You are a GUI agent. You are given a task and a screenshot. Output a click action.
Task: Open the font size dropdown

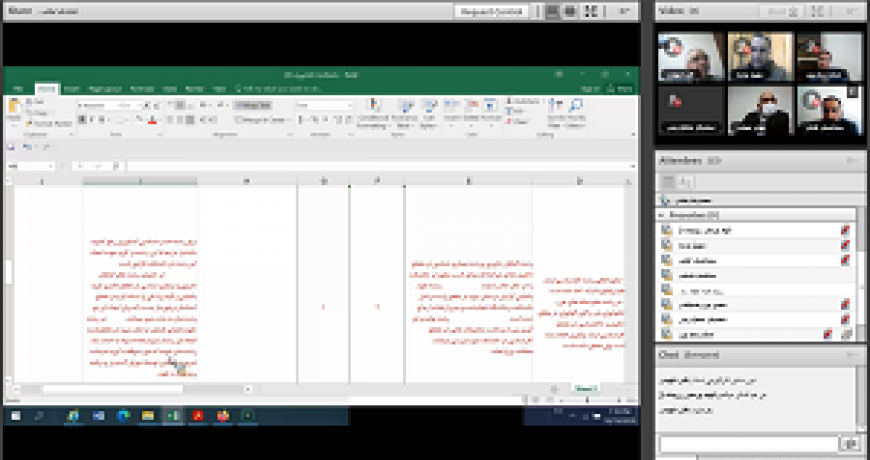pos(130,105)
